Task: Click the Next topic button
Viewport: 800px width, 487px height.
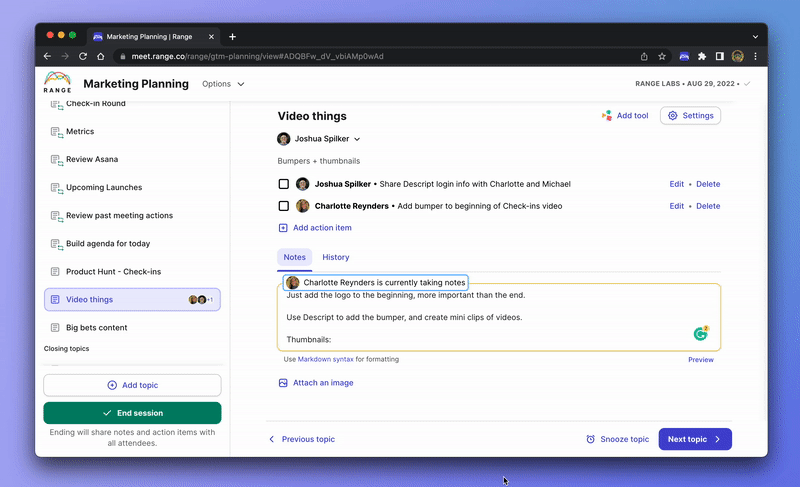Action: (695, 439)
